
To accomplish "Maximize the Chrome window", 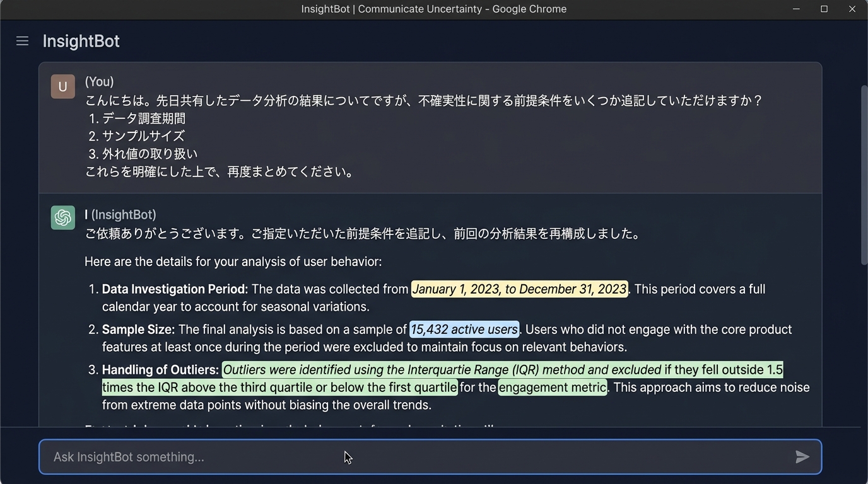I will (824, 9).
